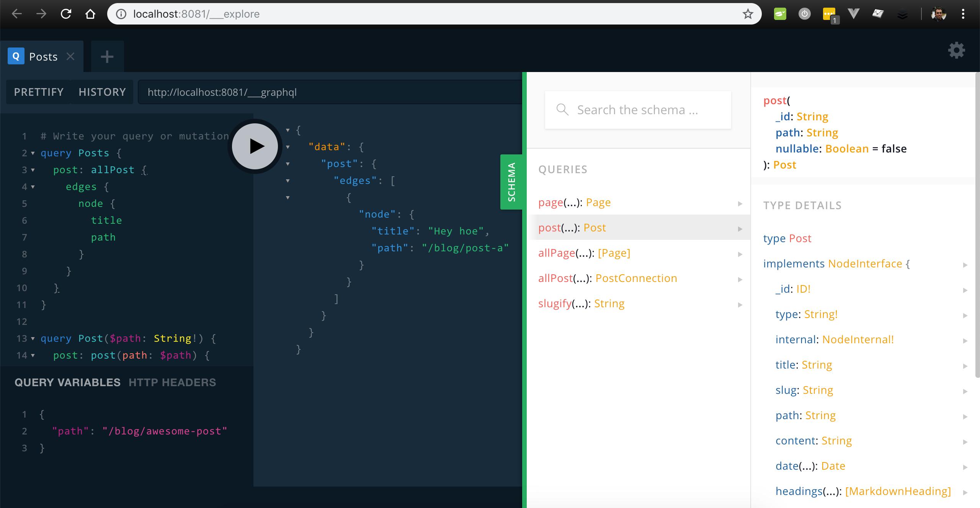Expand the internal: NodeInternal! field
980x508 pixels.
click(x=965, y=341)
